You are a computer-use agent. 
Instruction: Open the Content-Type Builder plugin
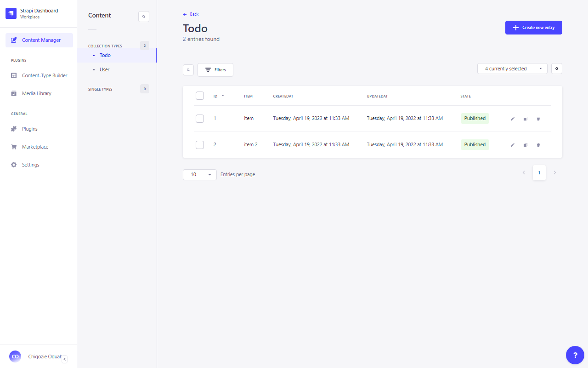point(45,75)
